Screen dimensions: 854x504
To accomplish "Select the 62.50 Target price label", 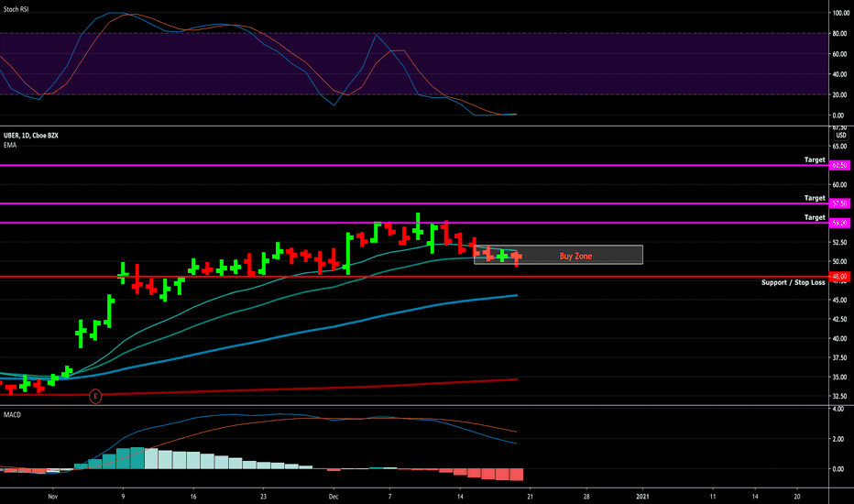I will point(839,165).
